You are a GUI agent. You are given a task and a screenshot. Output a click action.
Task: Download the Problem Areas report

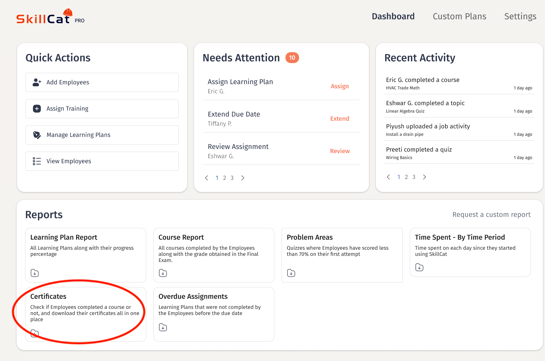click(291, 273)
